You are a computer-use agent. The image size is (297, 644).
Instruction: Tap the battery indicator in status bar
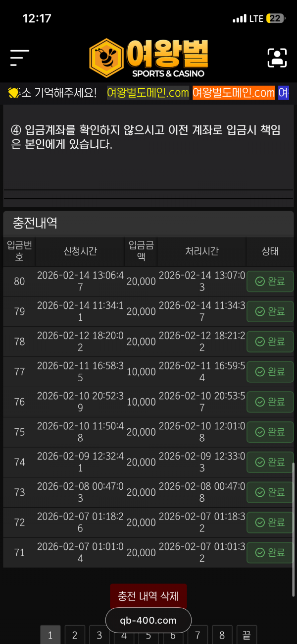click(275, 18)
